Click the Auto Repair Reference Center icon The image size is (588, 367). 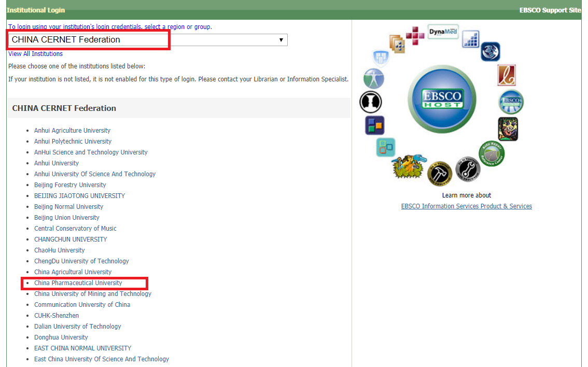click(x=491, y=153)
